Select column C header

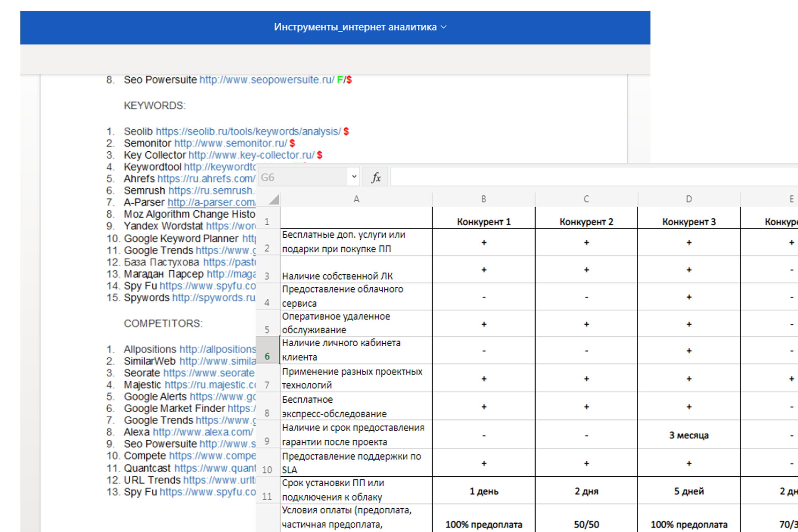[586, 199]
